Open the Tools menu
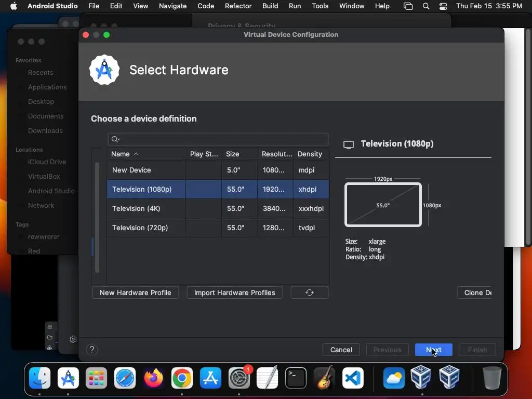The width and height of the screenshot is (532, 399). pos(320,6)
